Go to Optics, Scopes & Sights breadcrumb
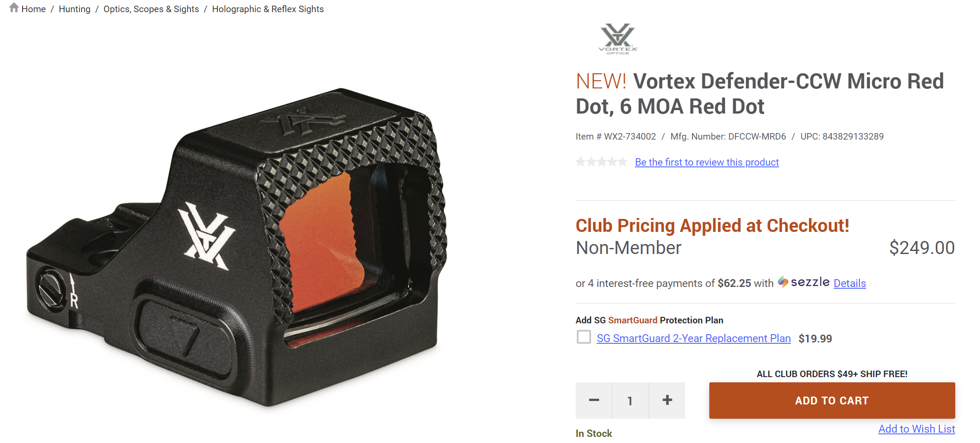The image size is (980, 443). point(151,9)
